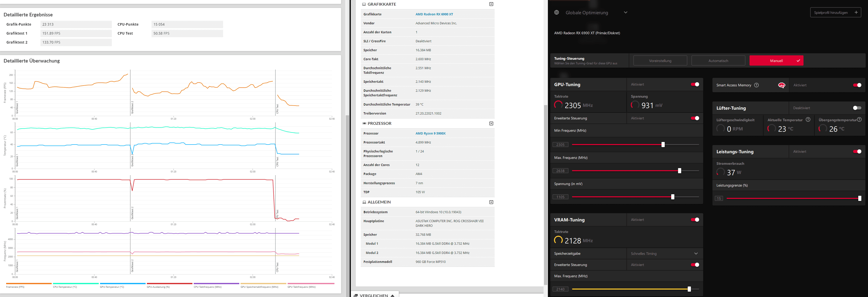Image resolution: width=868 pixels, height=297 pixels.
Task: Open the Globale Optimierung dropdown chevron
Action: click(625, 13)
